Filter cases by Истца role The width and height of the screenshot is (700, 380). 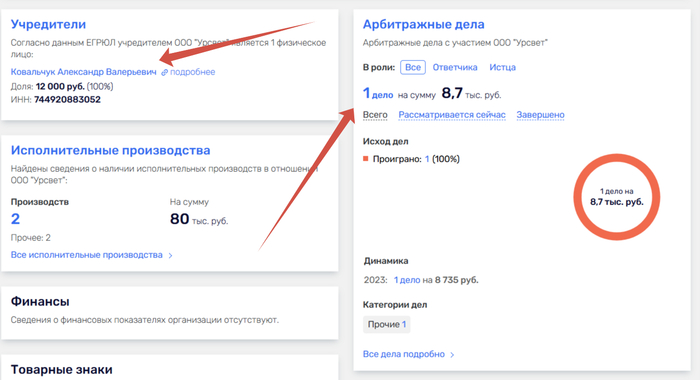(502, 67)
